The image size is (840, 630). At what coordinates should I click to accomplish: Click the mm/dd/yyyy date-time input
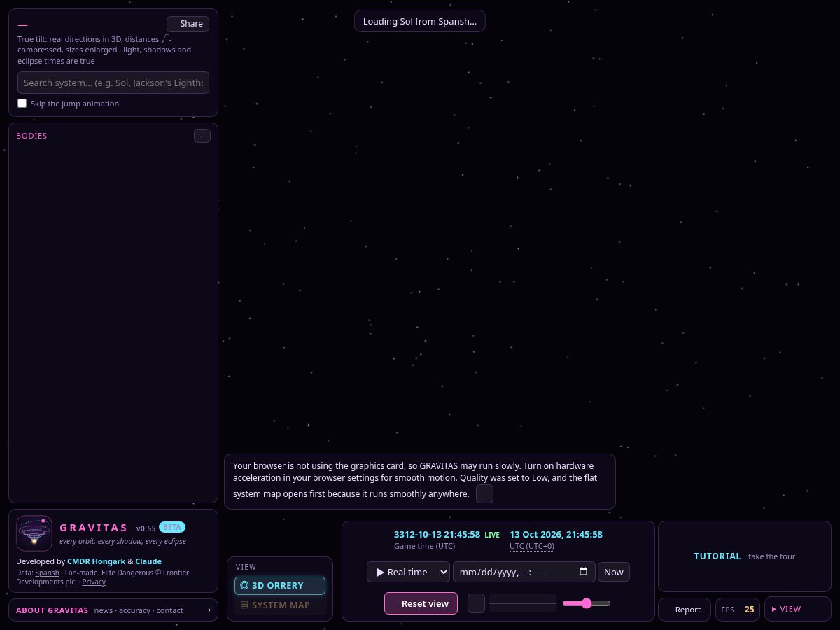(x=524, y=572)
